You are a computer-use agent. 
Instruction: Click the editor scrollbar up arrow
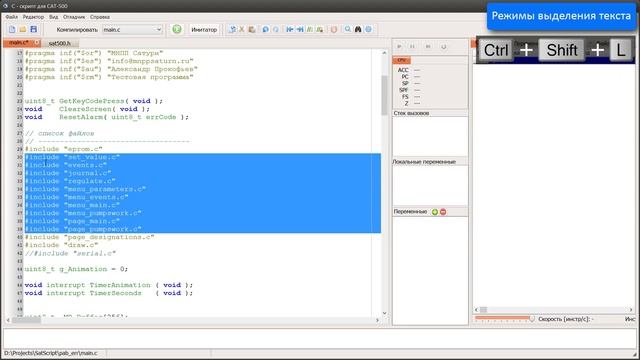pos(384,53)
